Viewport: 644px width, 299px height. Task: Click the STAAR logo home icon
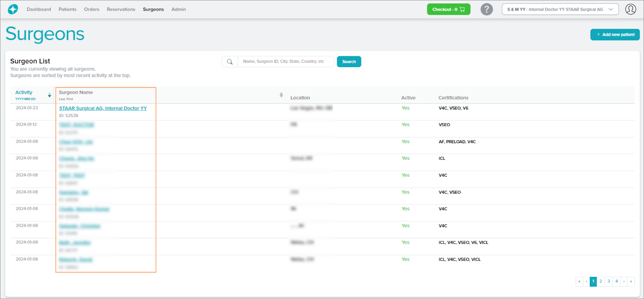(x=13, y=9)
